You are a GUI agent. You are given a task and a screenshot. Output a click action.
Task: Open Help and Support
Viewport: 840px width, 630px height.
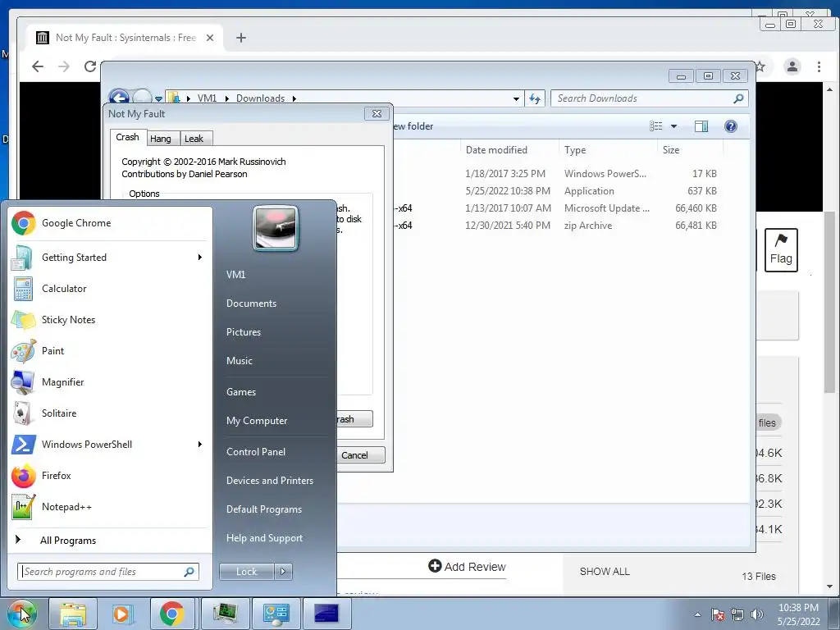click(x=264, y=538)
